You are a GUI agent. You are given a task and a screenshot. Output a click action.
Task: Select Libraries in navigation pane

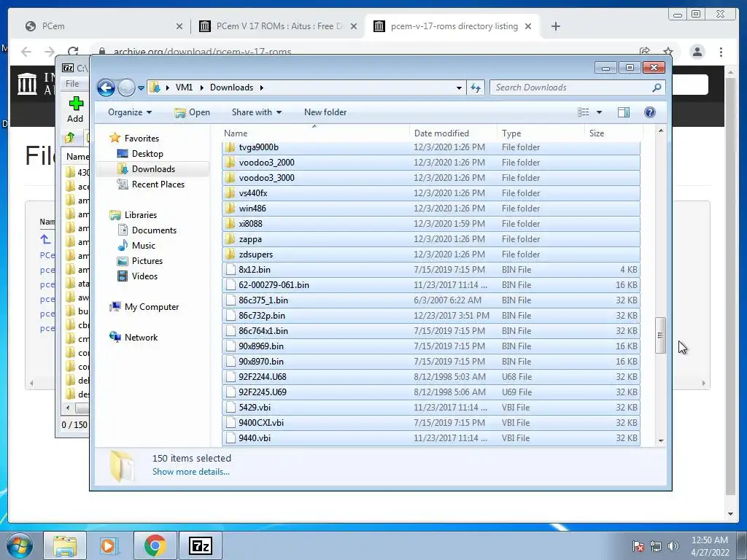[141, 215]
